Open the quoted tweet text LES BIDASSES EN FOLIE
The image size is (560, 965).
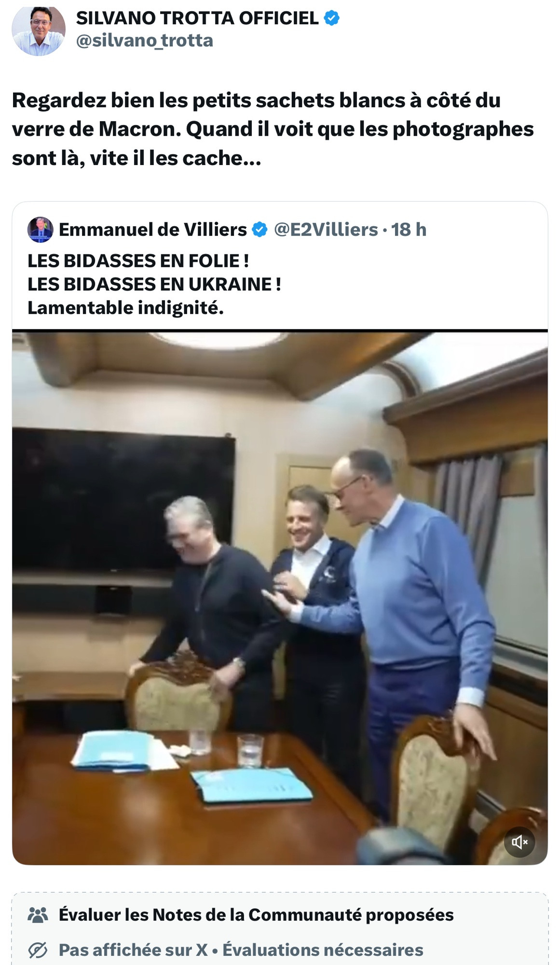pos(138,261)
